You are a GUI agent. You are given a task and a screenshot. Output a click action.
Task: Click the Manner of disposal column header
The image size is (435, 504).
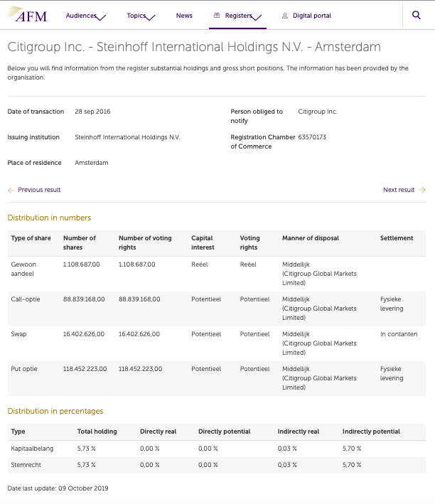tap(311, 238)
